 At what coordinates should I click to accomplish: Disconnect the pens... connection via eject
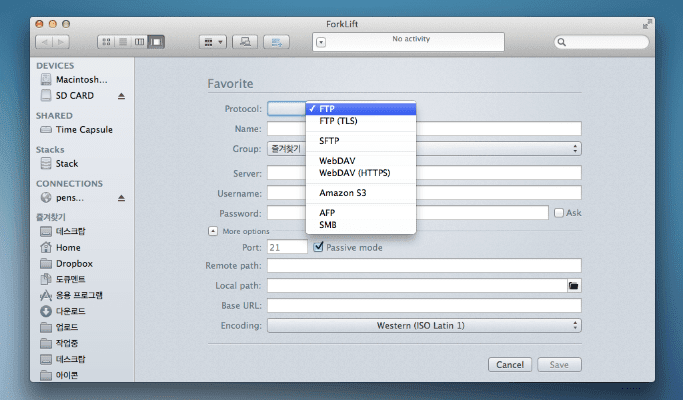coord(122,198)
